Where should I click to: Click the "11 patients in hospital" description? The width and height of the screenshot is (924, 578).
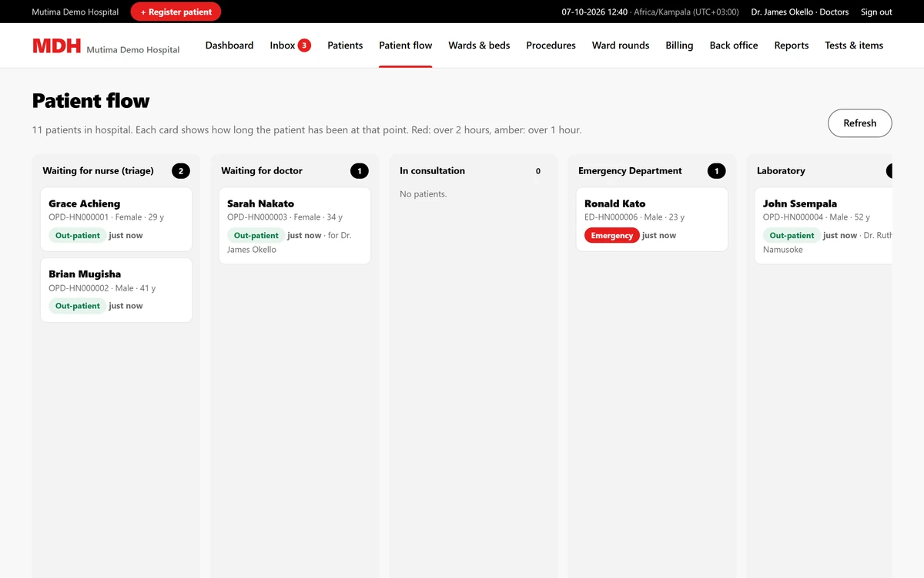point(307,130)
